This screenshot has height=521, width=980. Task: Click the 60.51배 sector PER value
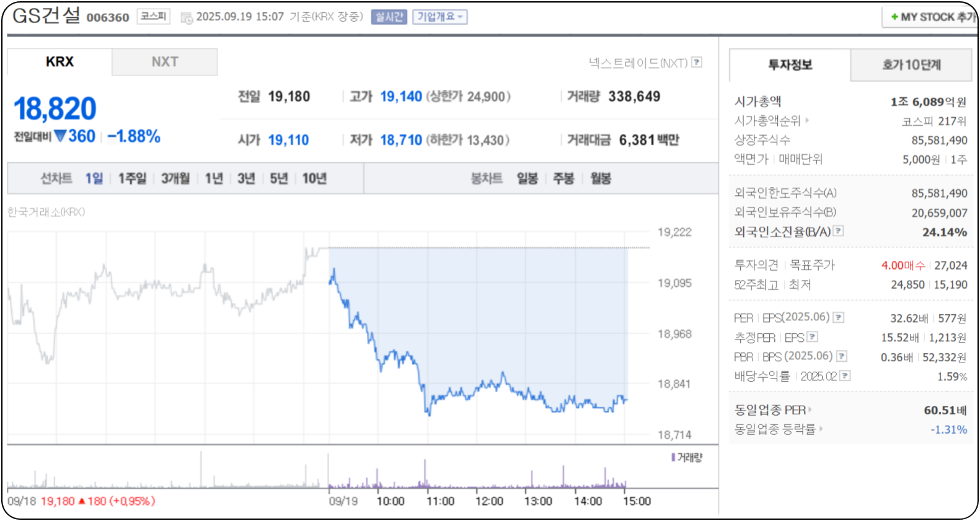pyautogui.click(x=945, y=410)
